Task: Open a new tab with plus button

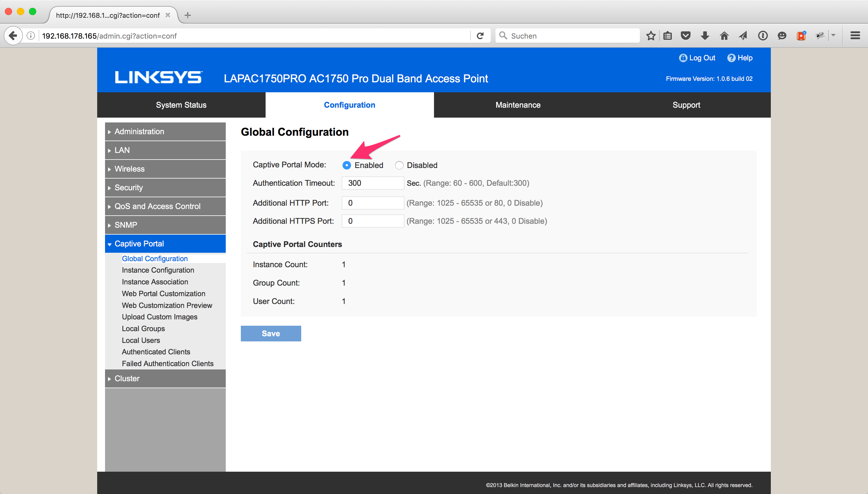Action: (188, 15)
